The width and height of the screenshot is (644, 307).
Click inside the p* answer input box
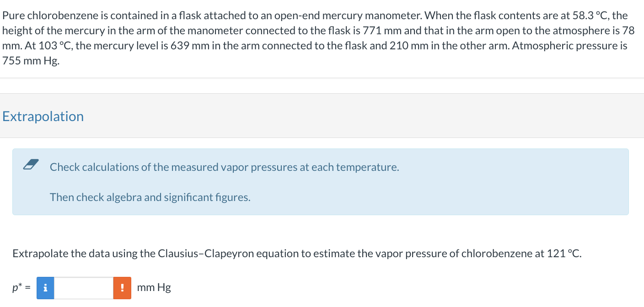84,288
